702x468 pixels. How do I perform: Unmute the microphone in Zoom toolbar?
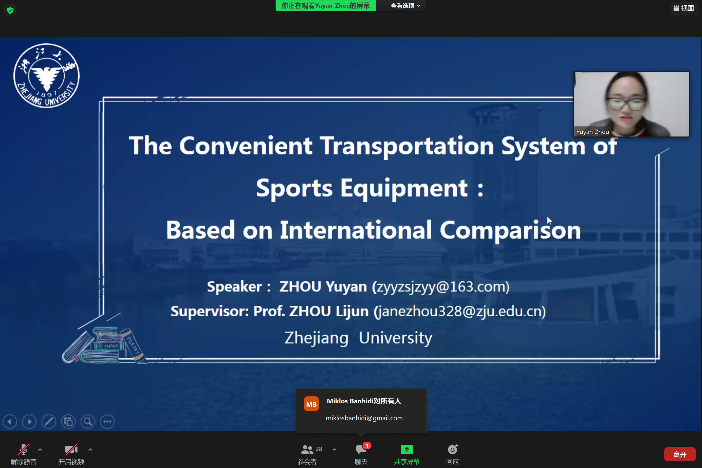(18, 451)
